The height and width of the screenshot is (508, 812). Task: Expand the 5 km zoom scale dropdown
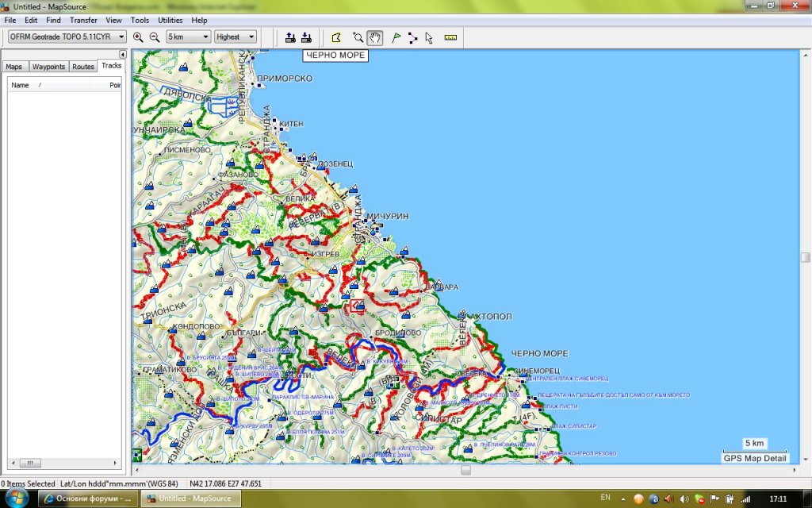pyautogui.click(x=189, y=37)
